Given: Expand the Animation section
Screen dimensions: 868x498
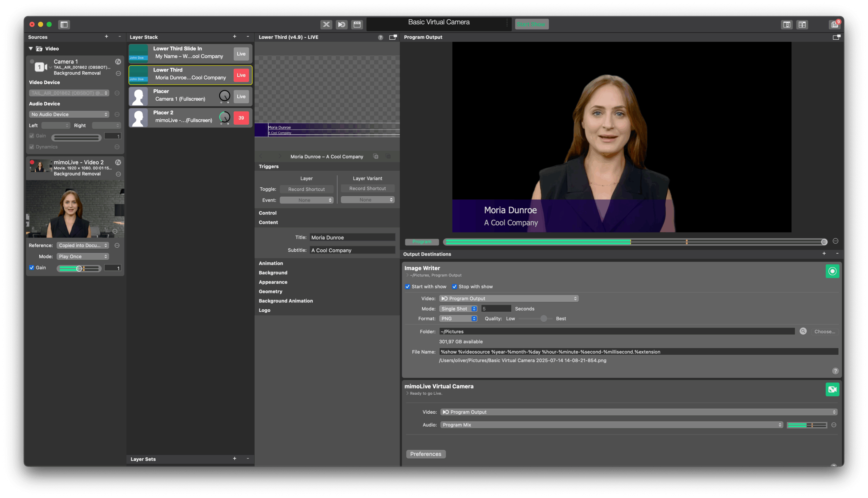Looking at the screenshot, I should tap(271, 263).
